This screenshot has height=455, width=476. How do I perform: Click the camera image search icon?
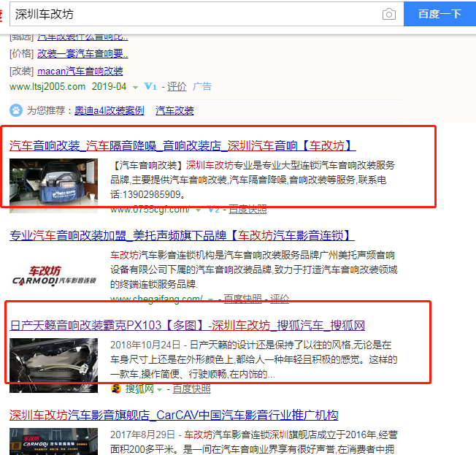389,14
